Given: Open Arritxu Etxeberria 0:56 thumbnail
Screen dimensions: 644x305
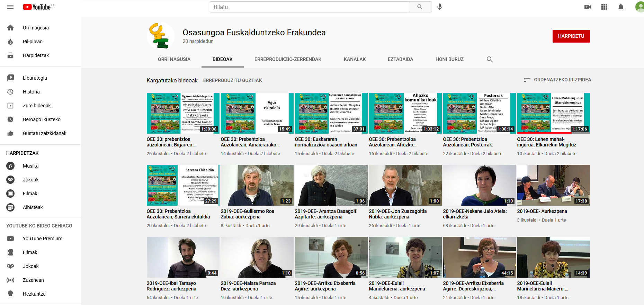Looking at the screenshot, I should pyautogui.click(x=331, y=257).
